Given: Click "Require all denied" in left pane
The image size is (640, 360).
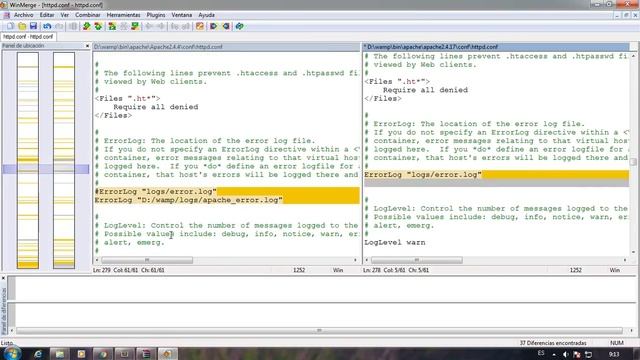Looking at the screenshot, I should pyautogui.click(x=156, y=107).
